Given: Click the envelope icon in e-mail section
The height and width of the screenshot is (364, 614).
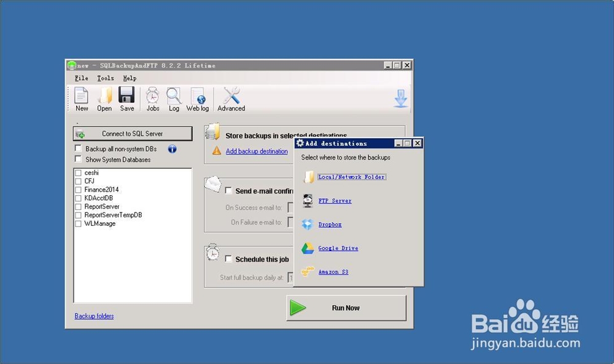Looking at the screenshot, I should coord(213,184).
